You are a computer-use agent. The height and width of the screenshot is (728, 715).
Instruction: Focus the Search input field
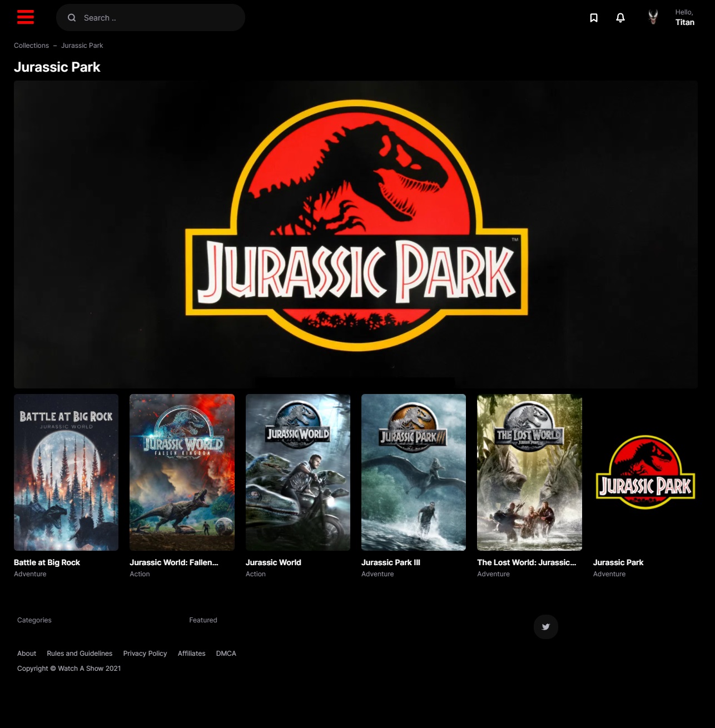(151, 18)
